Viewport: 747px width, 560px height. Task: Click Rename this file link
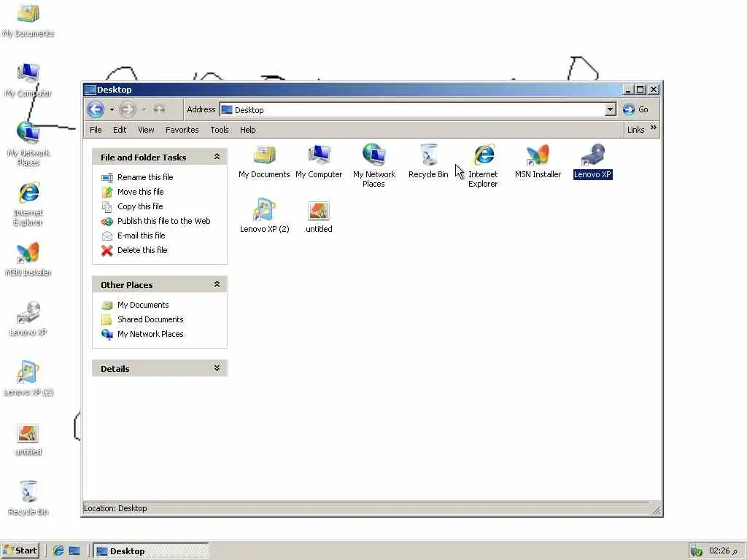(x=145, y=177)
